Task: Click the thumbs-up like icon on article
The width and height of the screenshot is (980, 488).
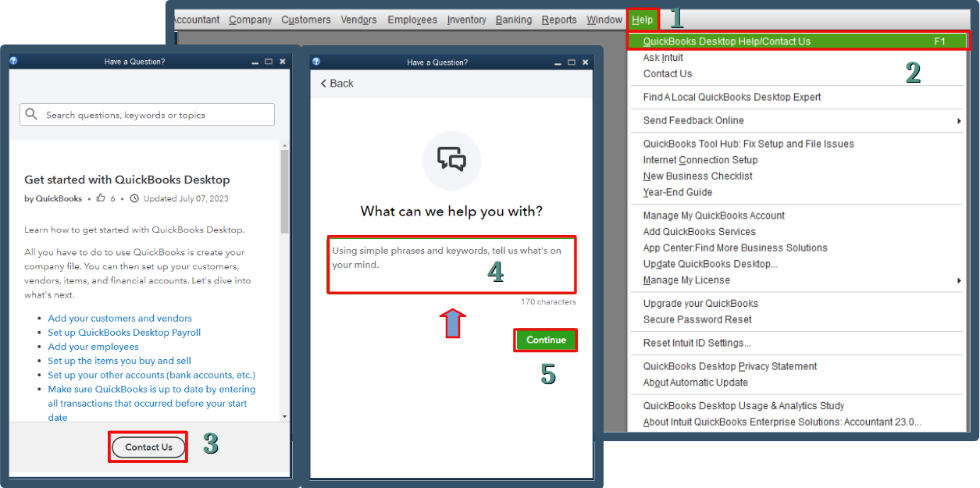Action: [101, 198]
